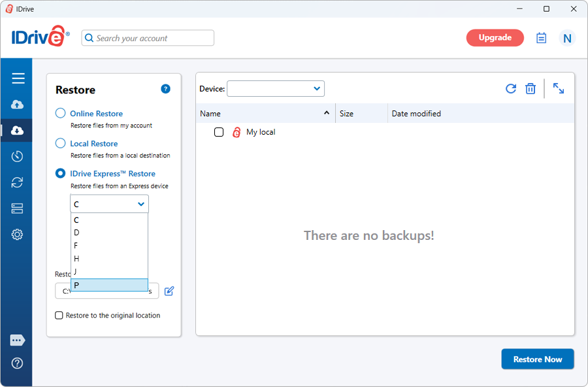This screenshot has width=588, height=387.
Task: Click the IDrive Express Restore label
Action: tap(112, 173)
